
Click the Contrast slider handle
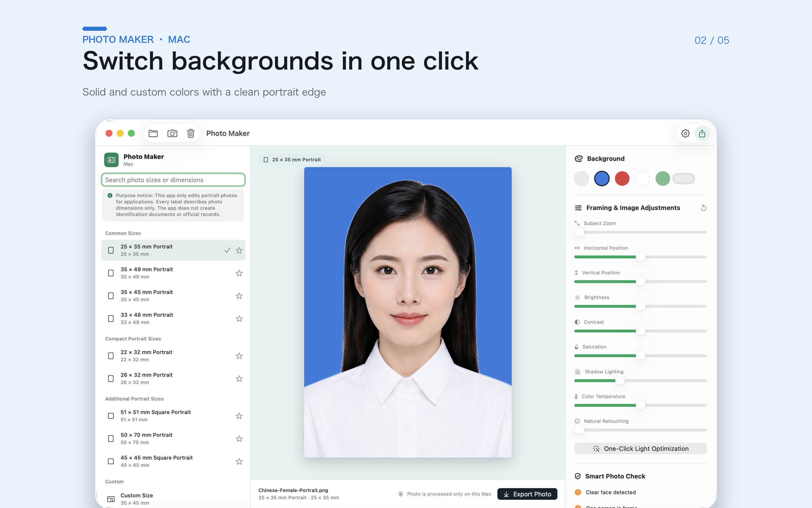[640, 331]
